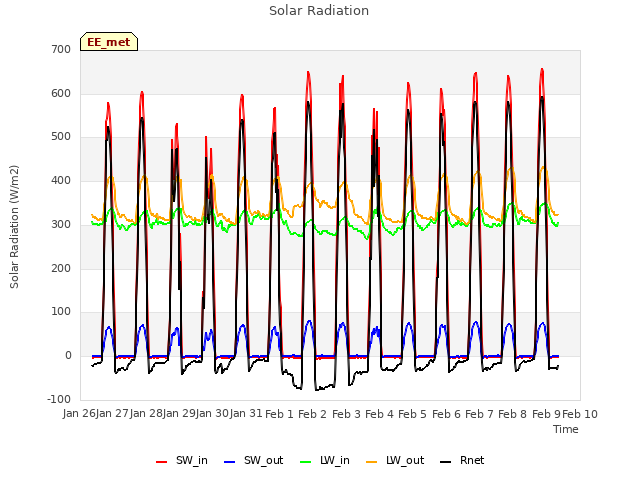Click the 700 y-axis tick label
This screenshot has width=640, height=480.
coord(61,49)
